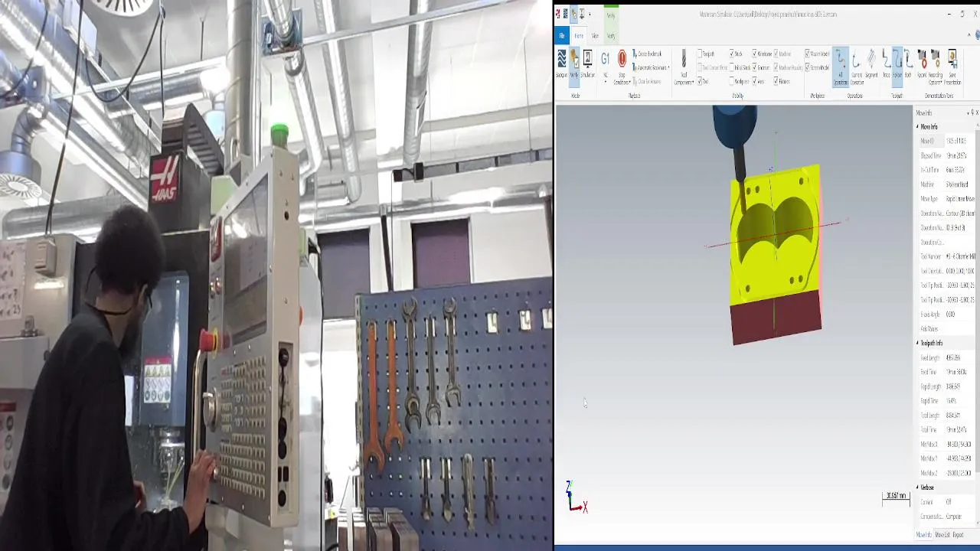Open the Recording Options dropdown
The height and width of the screenshot is (551, 980).
point(936,67)
